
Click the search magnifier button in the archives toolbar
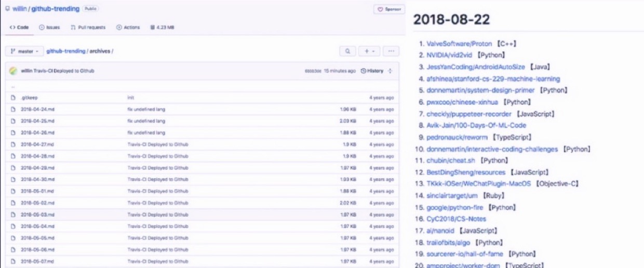pyautogui.click(x=347, y=51)
